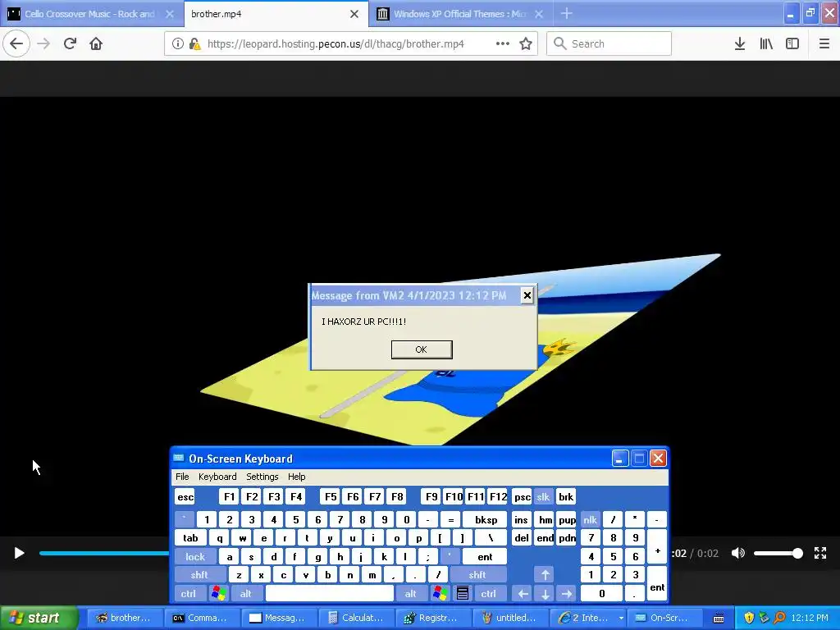
Task: Click the psc print screen key
Action: (522, 497)
